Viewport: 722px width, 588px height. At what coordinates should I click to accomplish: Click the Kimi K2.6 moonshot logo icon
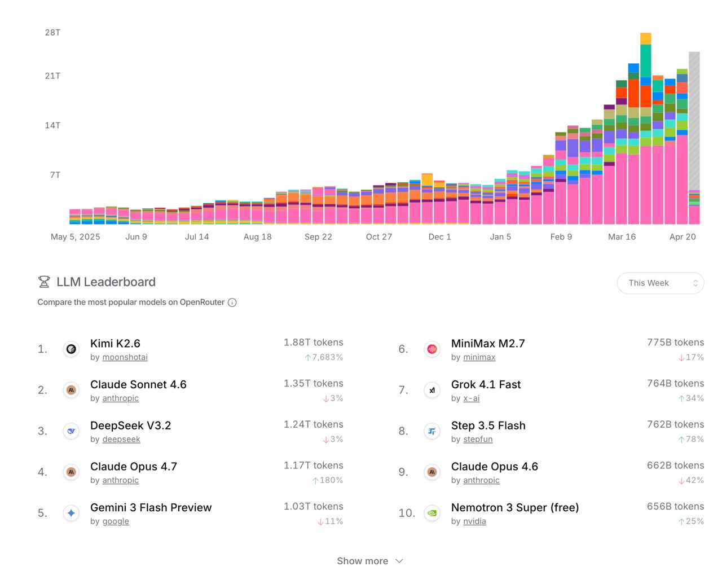click(x=71, y=349)
